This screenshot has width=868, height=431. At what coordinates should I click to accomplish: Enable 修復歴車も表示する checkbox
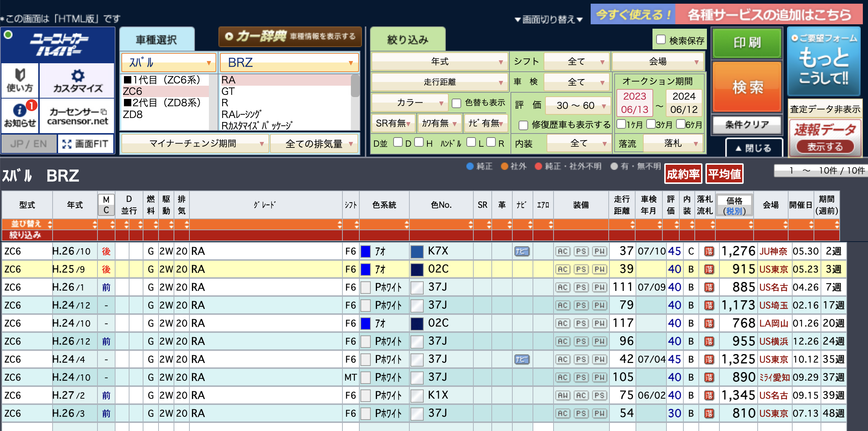[x=523, y=125]
